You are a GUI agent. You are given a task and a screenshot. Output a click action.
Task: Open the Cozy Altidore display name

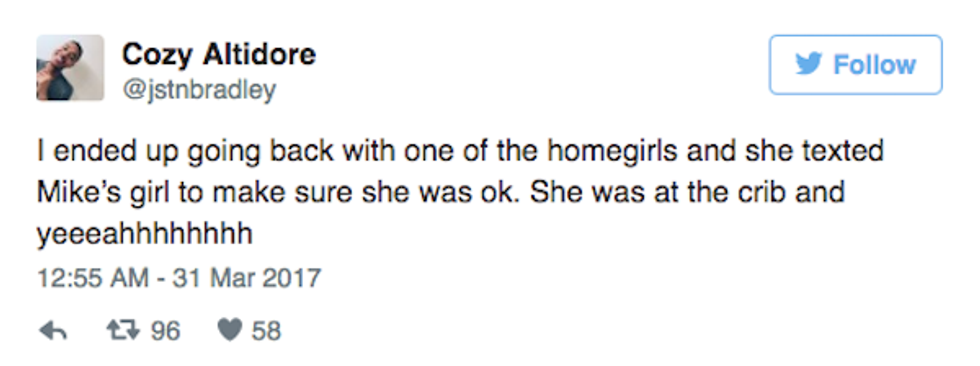click(x=219, y=54)
